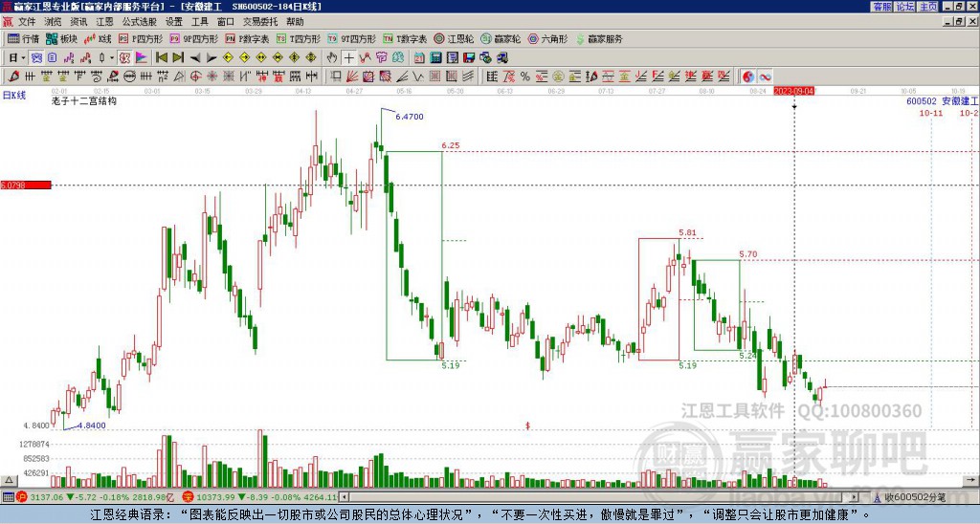The width and height of the screenshot is (980, 524).
Task: Open the 9P四方形 tool
Action: click(x=193, y=38)
